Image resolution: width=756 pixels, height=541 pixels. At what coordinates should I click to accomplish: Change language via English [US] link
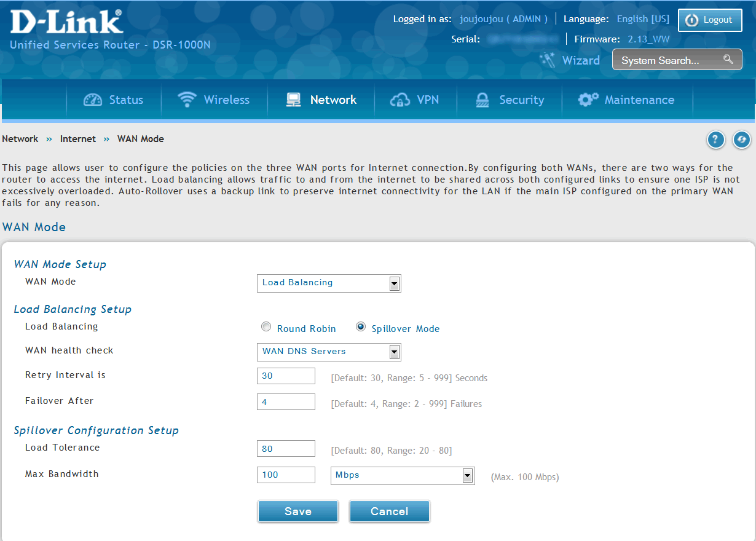coord(643,19)
